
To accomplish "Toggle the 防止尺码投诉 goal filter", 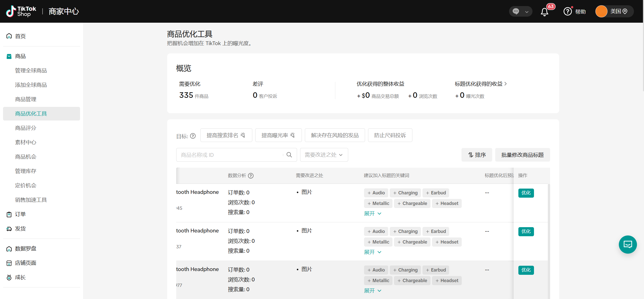I will coord(390,135).
